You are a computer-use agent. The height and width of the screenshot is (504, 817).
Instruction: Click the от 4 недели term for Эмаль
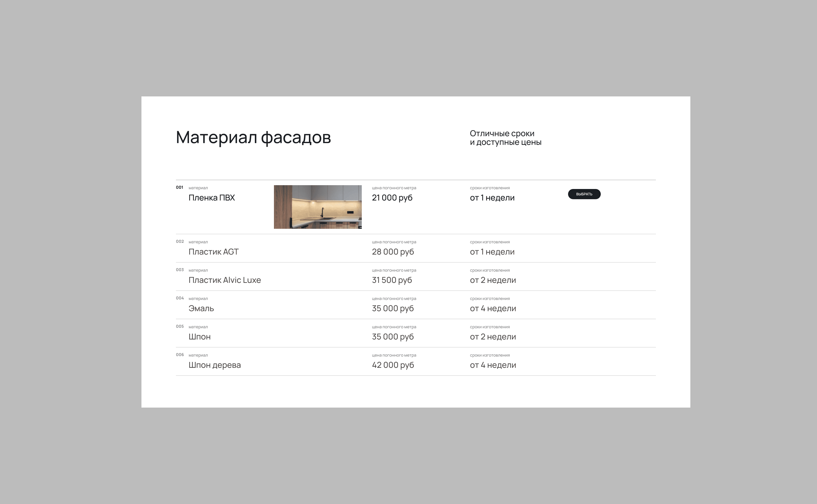click(x=493, y=308)
